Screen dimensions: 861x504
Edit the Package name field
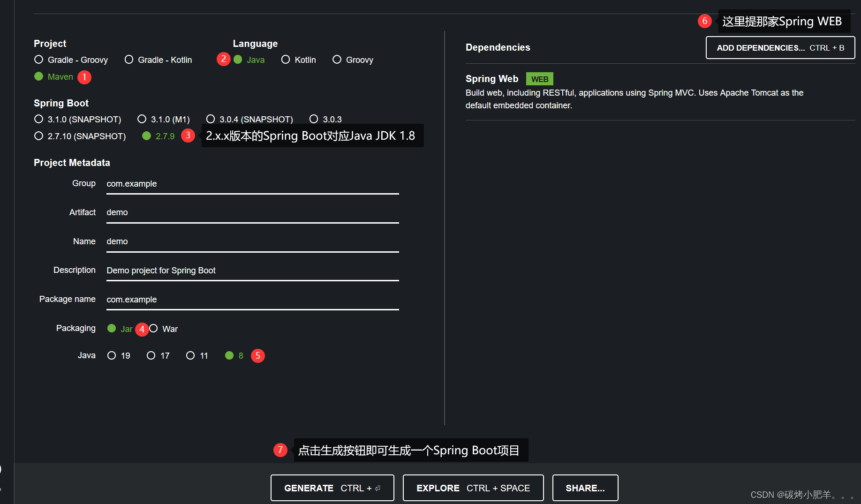(x=253, y=300)
